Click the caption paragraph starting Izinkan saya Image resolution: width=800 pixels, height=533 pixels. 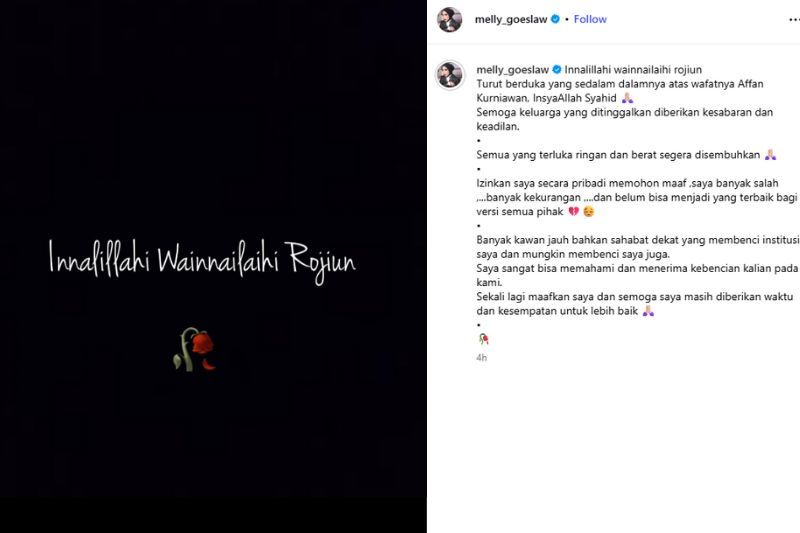pos(637,197)
